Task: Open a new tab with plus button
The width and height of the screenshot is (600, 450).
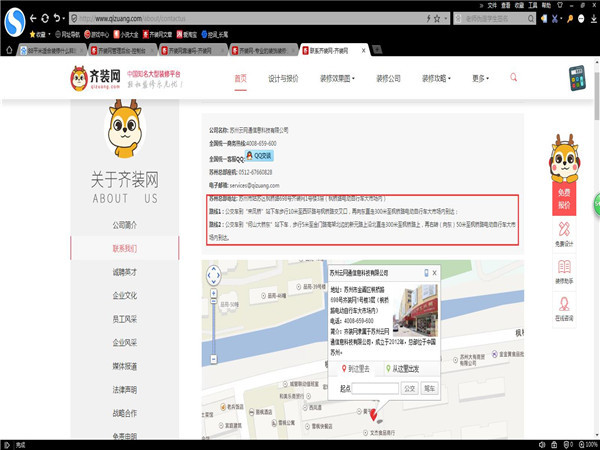Action: 377,49
